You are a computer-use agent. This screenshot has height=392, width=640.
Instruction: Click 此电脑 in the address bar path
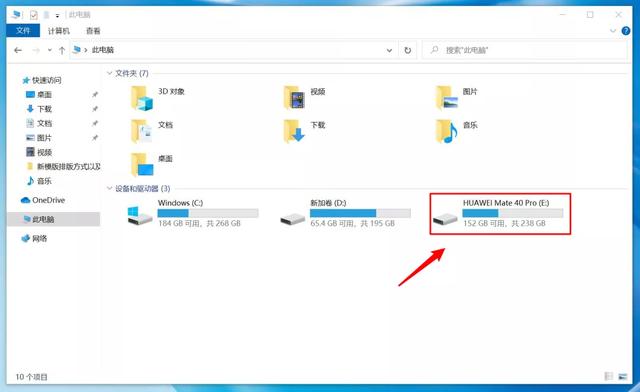pos(103,50)
